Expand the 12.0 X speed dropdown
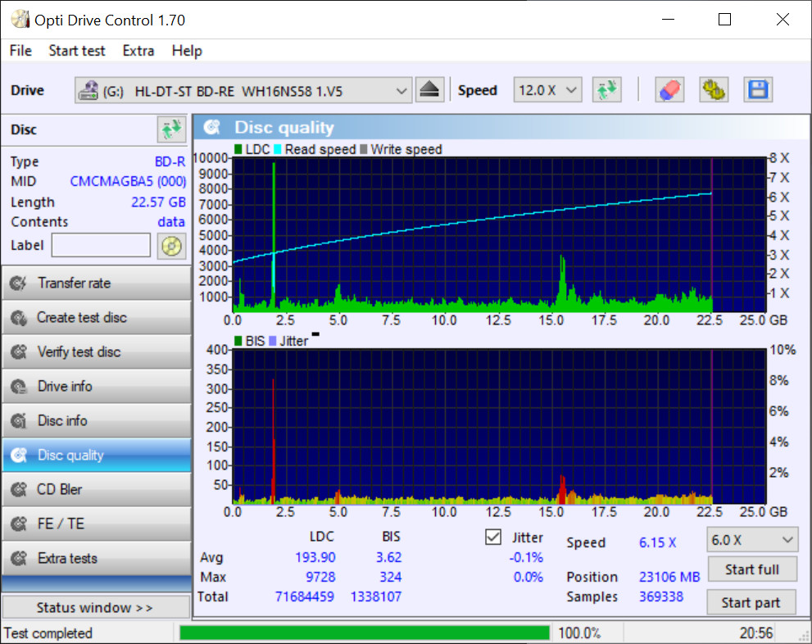 click(547, 90)
